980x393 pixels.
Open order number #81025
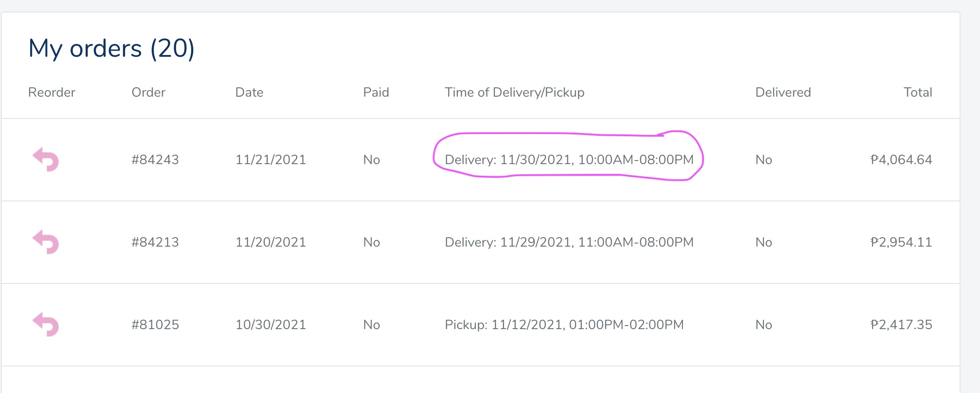[155, 325]
